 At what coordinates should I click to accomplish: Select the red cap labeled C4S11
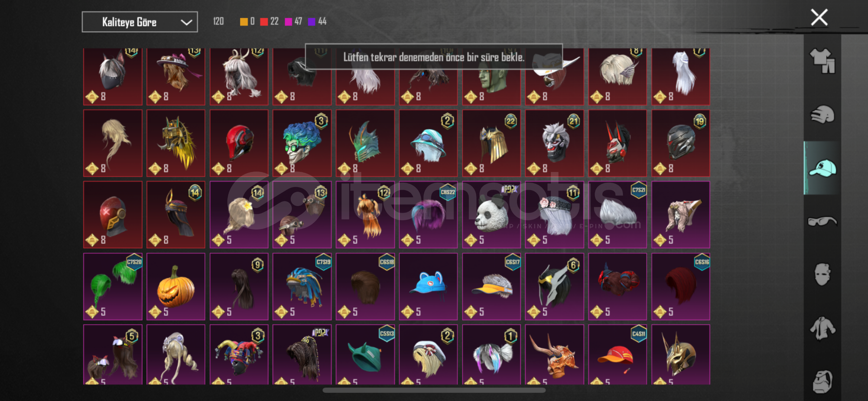(x=617, y=355)
